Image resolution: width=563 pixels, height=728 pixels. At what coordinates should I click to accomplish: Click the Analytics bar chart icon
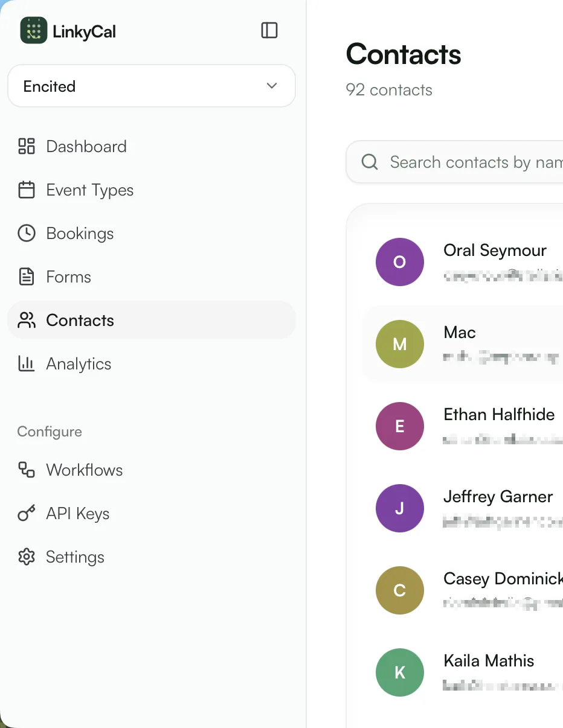point(27,363)
